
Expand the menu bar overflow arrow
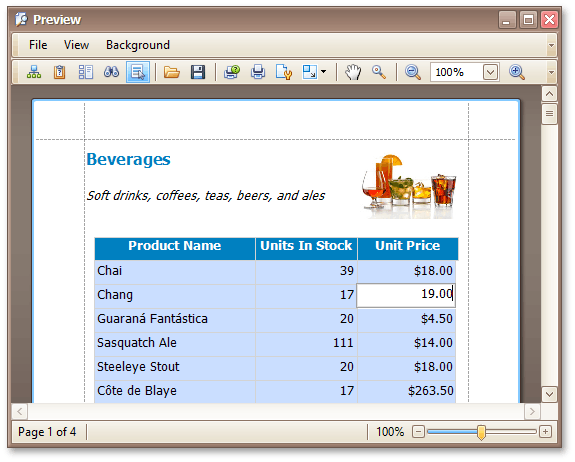551,45
